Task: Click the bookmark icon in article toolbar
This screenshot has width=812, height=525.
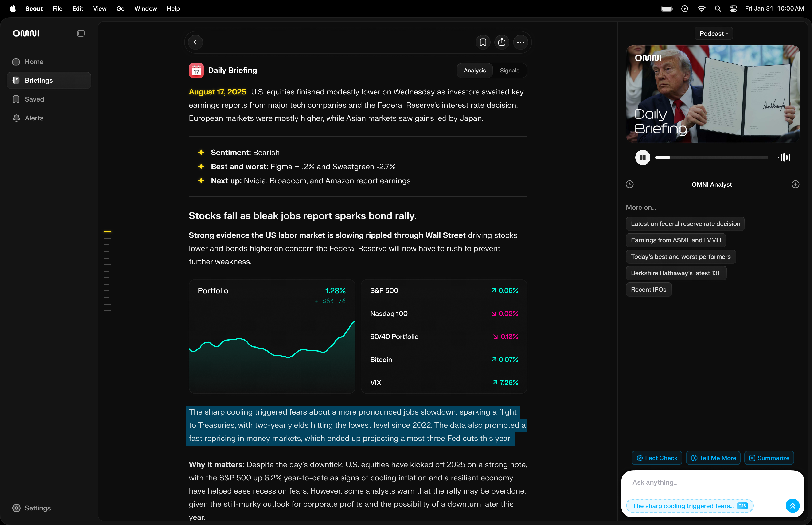Action: click(483, 42)
